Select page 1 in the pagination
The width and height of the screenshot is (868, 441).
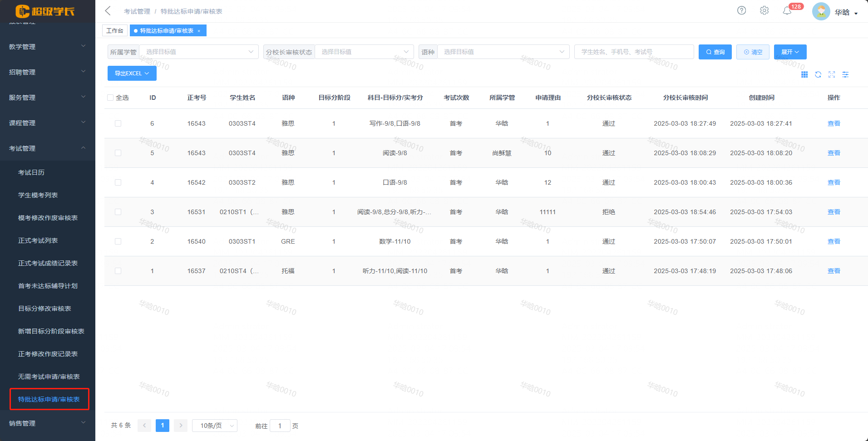coord(162,426)
